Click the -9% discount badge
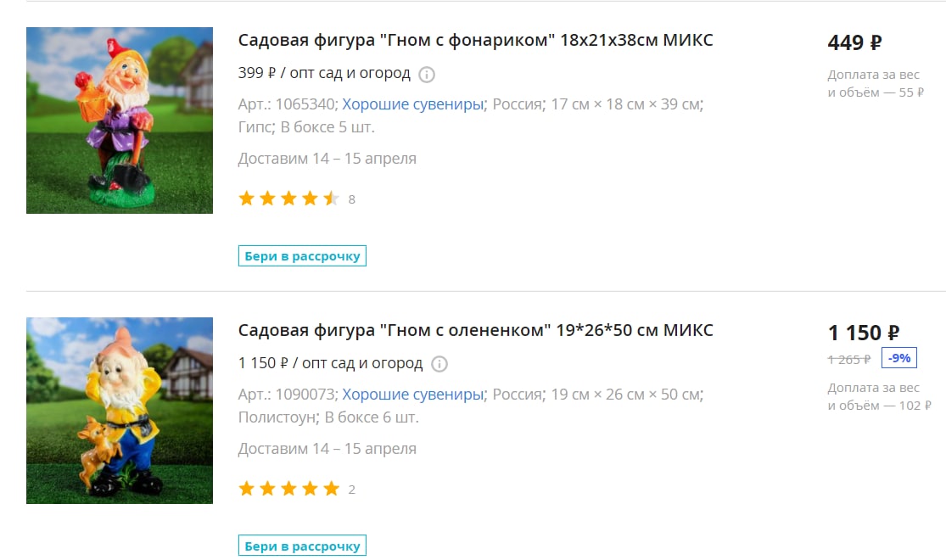This screenshot has height=560, width=946. (899, 358)
